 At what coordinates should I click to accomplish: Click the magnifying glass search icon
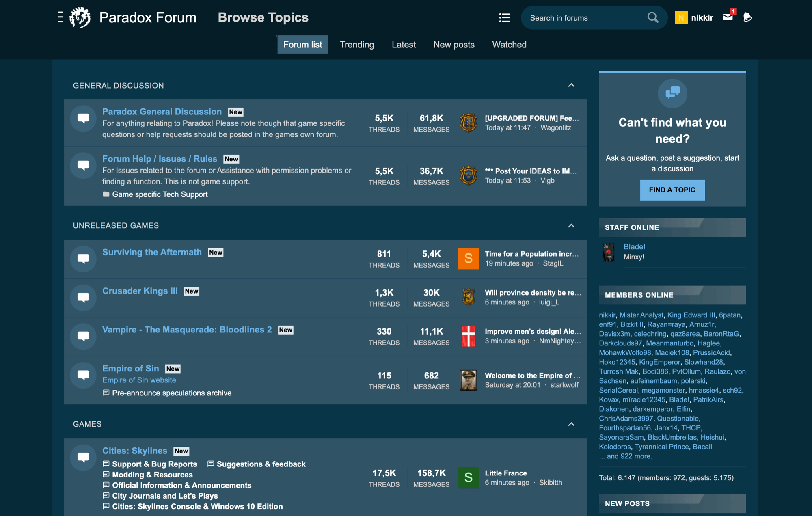pos(652,17)
